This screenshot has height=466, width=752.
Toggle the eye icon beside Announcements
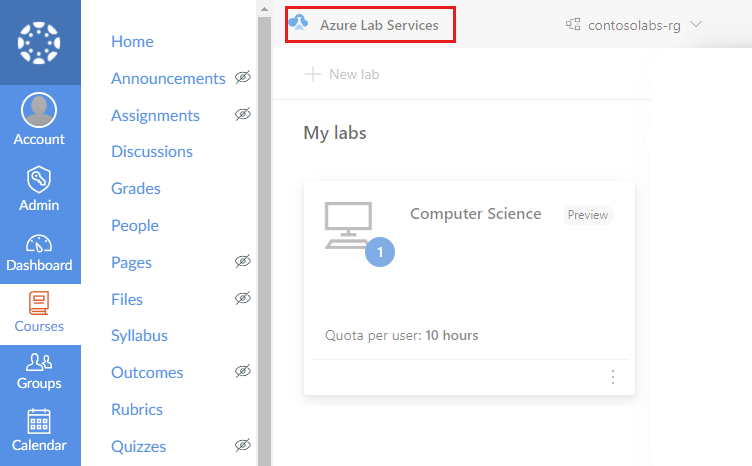click(x=242, y=78)
